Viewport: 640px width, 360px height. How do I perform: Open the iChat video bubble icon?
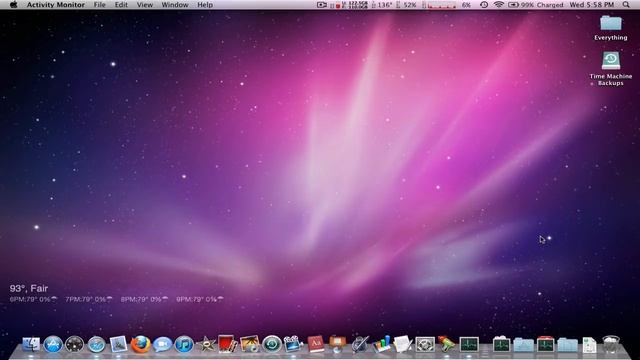click(162, 345)
